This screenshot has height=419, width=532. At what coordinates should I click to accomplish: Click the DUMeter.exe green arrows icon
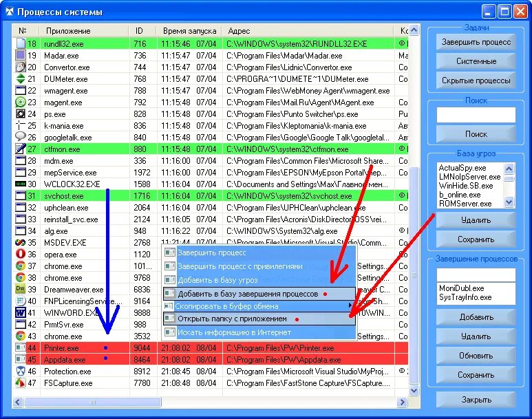21,78
